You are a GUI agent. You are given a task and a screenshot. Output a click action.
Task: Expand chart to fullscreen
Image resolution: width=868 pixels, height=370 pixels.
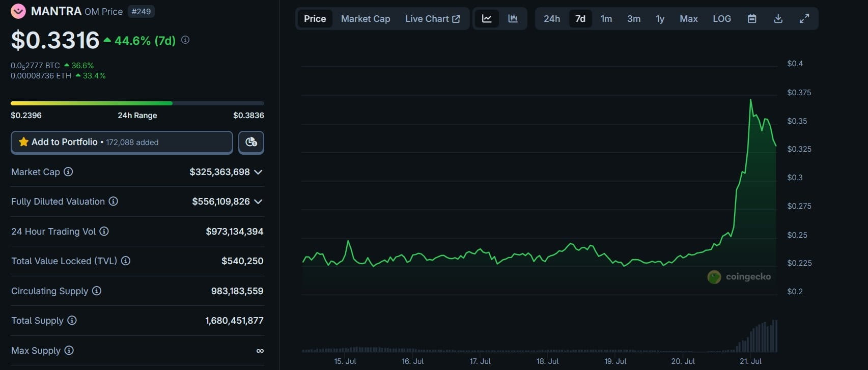[x=804, y=19]
